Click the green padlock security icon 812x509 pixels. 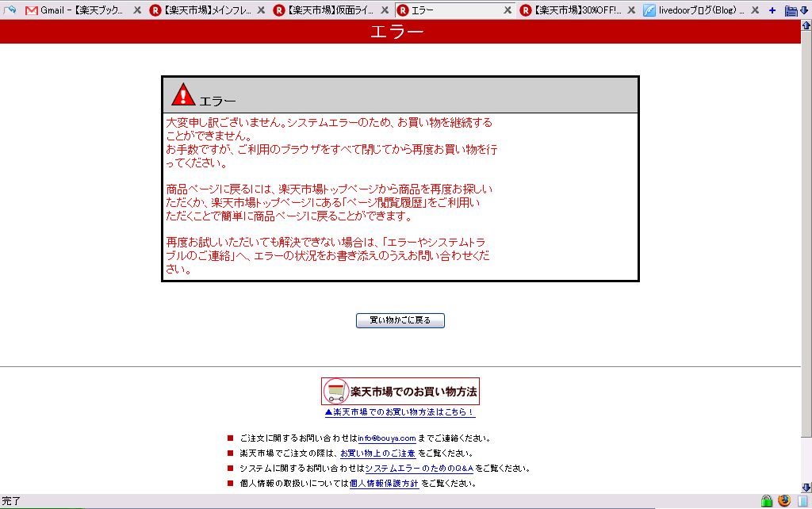767,501
